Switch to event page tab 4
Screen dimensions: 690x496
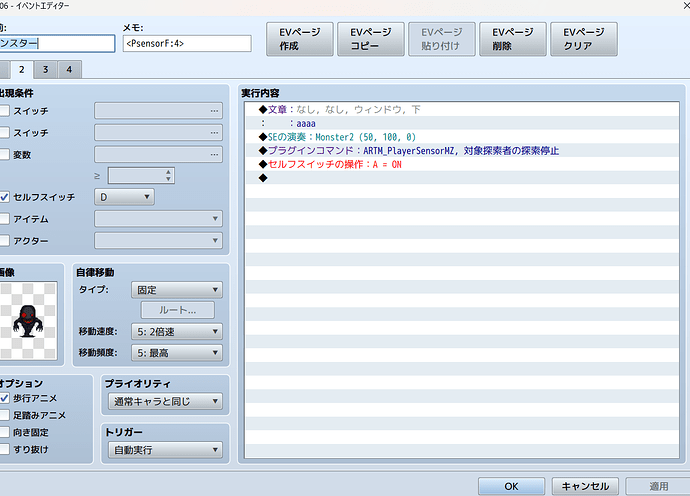(69, 70)
